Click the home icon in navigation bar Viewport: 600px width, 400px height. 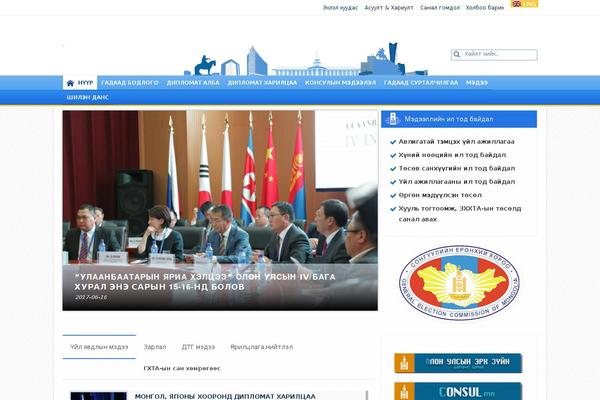coord(70,83)
